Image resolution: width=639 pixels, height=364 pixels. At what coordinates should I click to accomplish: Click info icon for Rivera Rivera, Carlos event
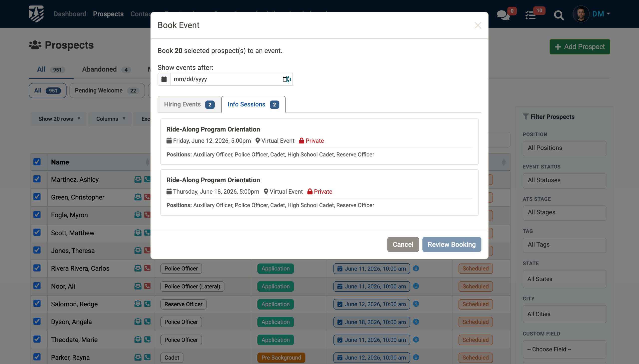[416, 268]
